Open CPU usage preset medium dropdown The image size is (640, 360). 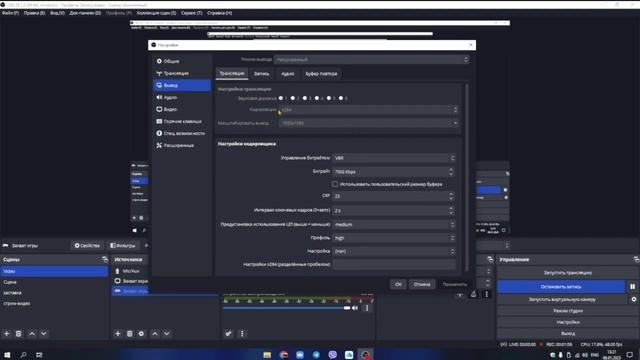coord(394,224)
